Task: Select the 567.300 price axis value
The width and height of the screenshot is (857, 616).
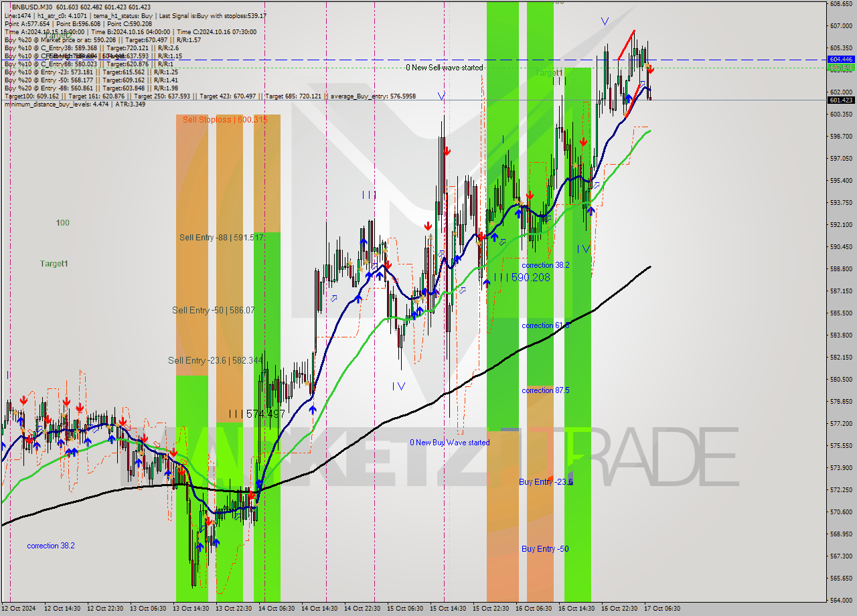Action: click(841, 556)
